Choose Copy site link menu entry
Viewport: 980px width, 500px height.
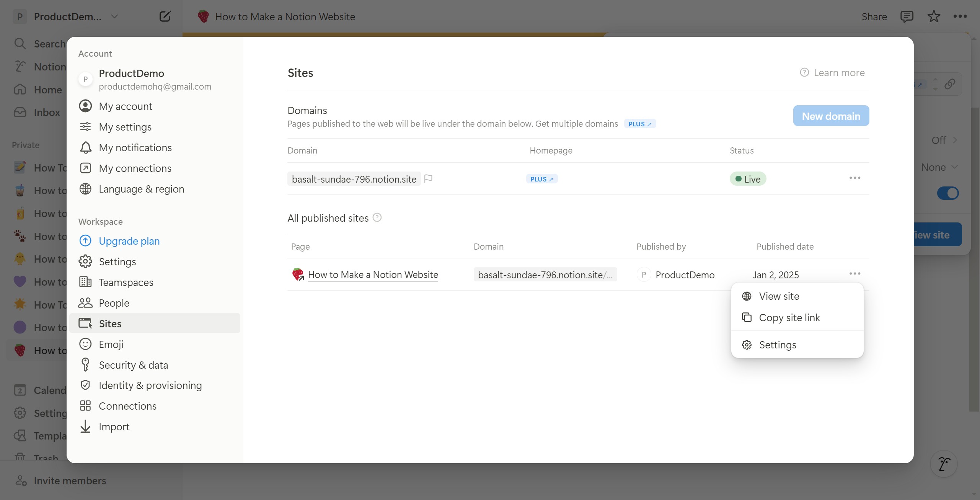[x=789, y=317]
